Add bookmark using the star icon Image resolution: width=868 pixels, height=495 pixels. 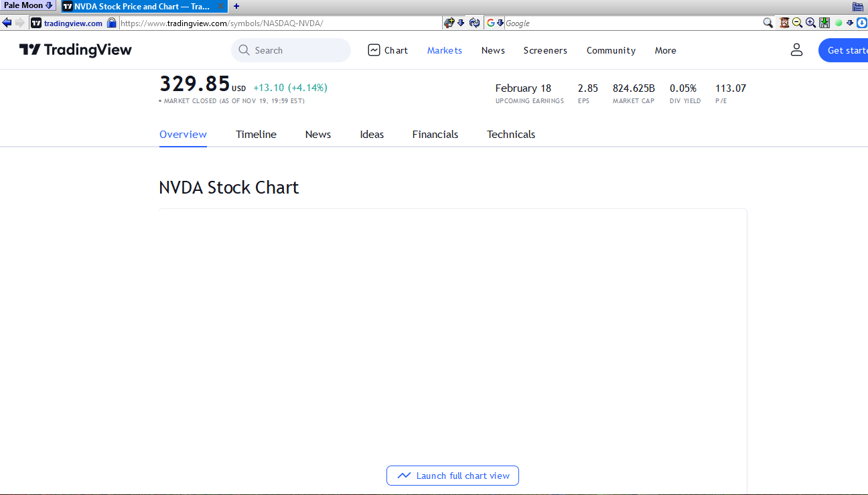[449, 23]
